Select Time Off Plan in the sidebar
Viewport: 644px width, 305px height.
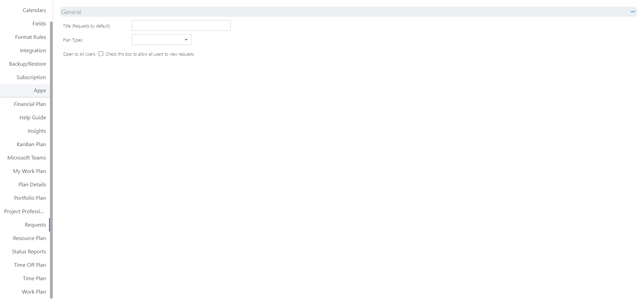[30, 265]
